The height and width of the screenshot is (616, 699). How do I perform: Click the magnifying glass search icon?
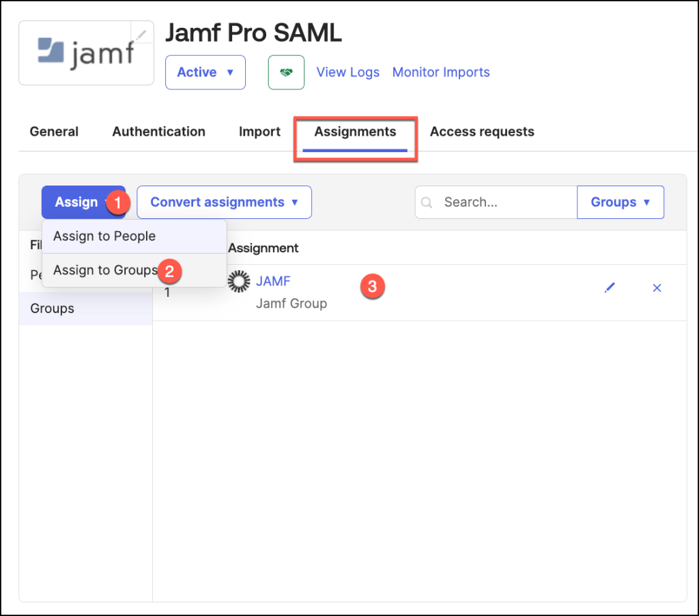(x=428, y=203)
